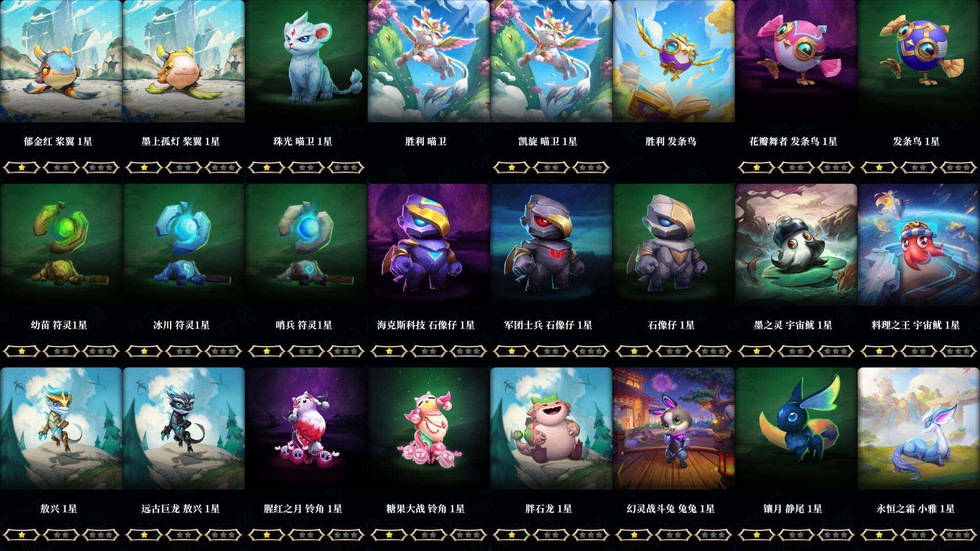Select the 幻灵战斗兔 兔兔 portrait

click(674, 429)
